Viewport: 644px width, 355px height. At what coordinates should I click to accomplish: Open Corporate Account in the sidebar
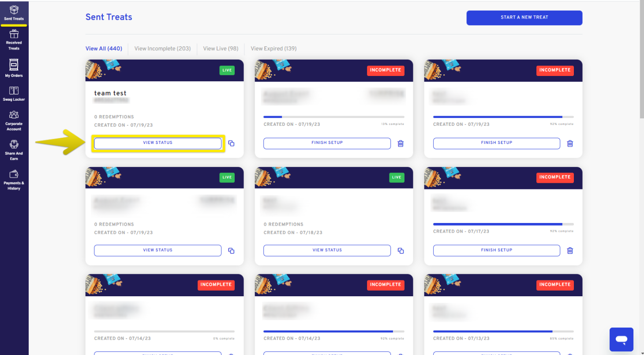click(x=14, y=121)
